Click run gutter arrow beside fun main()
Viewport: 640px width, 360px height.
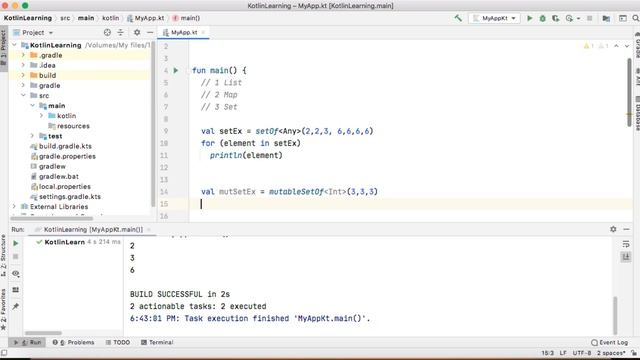[176, 70]
